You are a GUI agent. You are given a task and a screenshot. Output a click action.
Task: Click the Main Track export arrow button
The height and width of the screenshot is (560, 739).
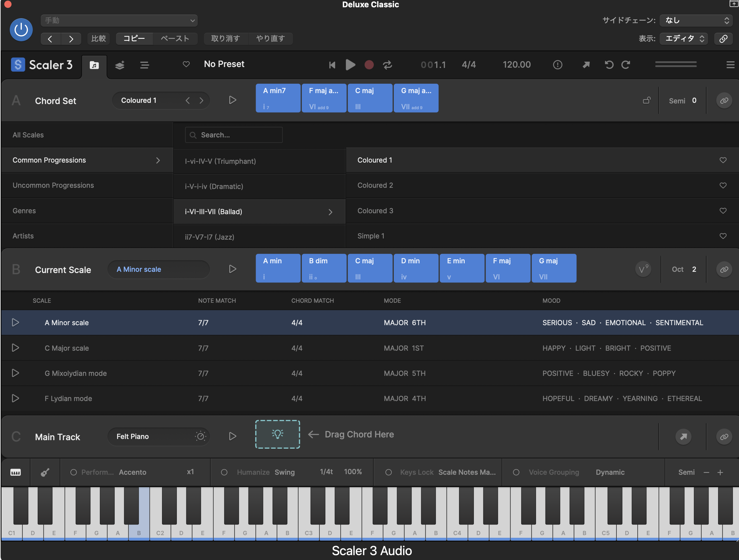[683, 436]
